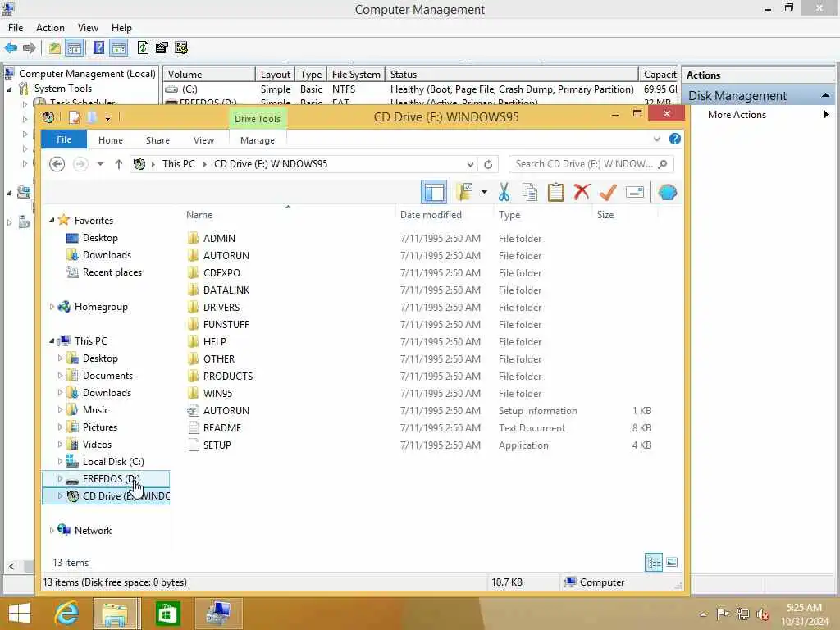Screen dimensions: 840x630
Task: Open recent locations dropdown arrow
Action: tap(100, 164)
